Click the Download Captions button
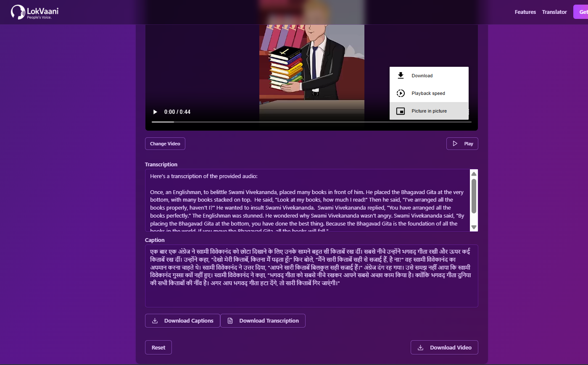 coord(182,320)
